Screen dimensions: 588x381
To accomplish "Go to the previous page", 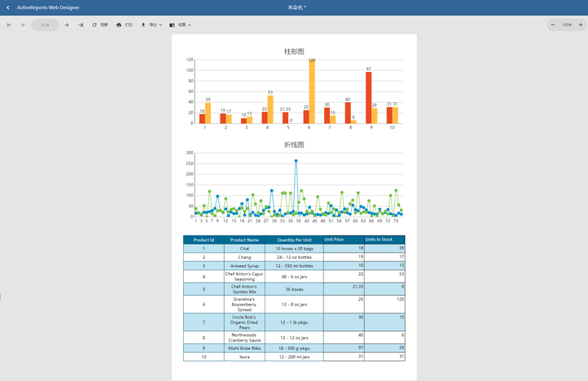I will (x=23, y=25).
